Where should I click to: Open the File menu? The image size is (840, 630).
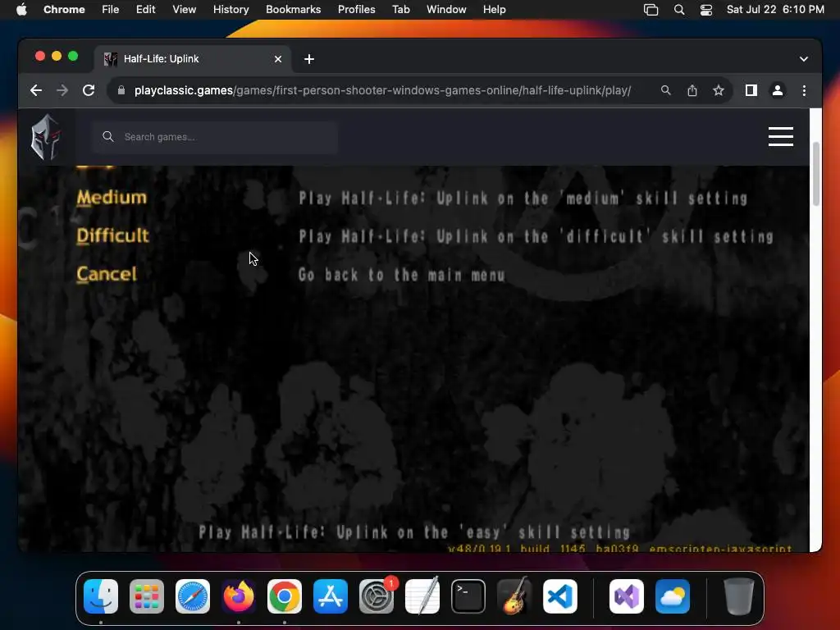click(111, 10)
